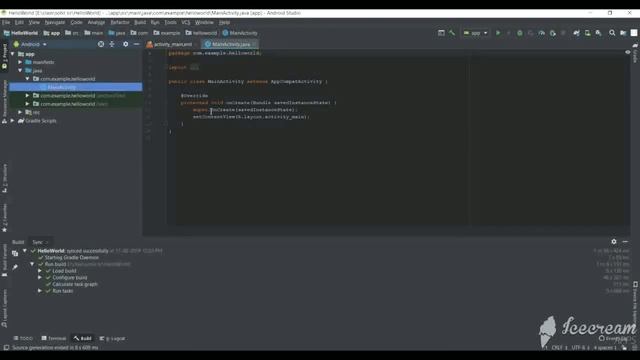
Task: Click the Build panel pin icon
Action: (15, 267)
